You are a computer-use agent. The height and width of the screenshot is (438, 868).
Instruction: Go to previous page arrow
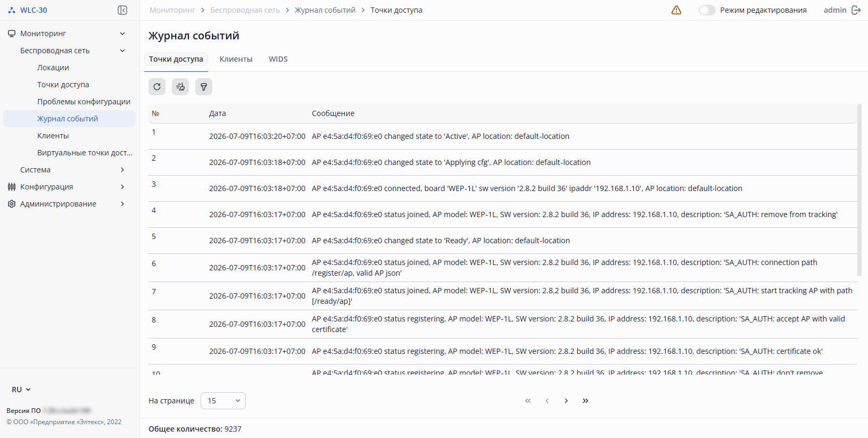547,401
